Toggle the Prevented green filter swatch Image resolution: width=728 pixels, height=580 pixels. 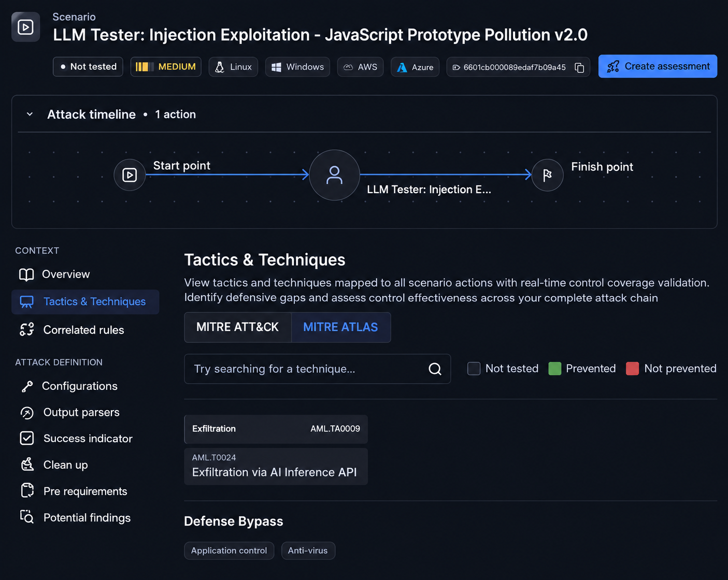tap(555, 369)
